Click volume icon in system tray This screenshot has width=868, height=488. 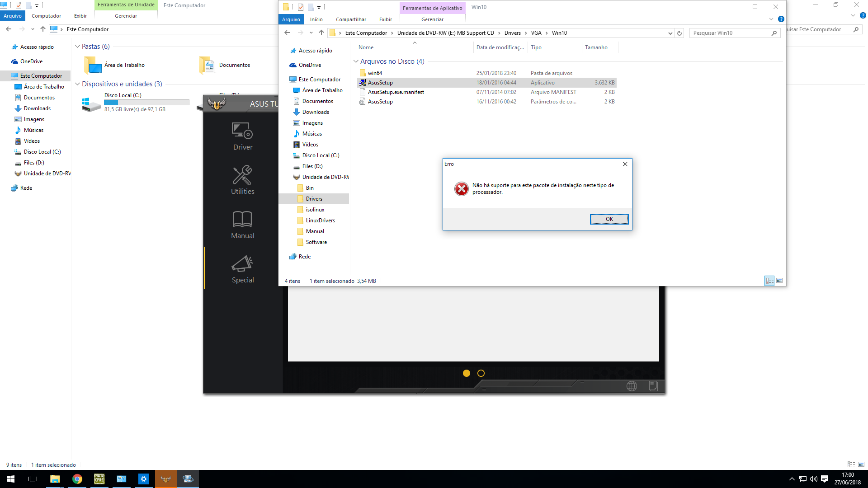click(x=813, y=479)
